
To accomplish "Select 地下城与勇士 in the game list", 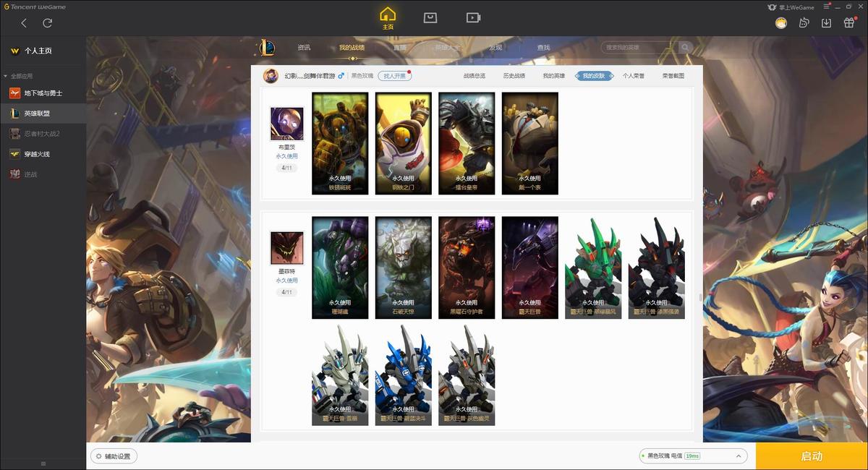I will [43, 93].
